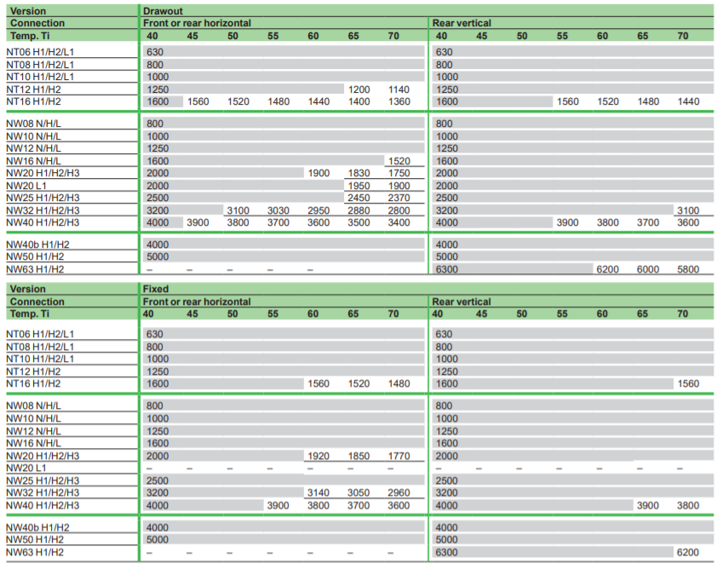Click the 6200 value in Drawout NW63 row
The image size is (728, 569).
click(608, 269)
